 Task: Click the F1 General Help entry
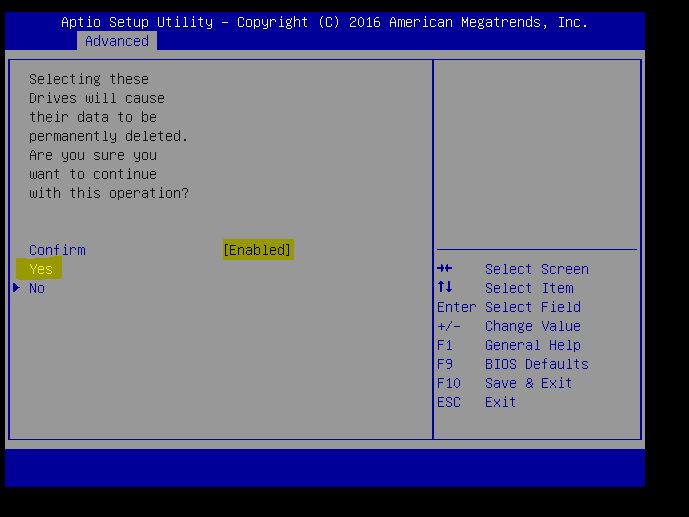[509, 345]
